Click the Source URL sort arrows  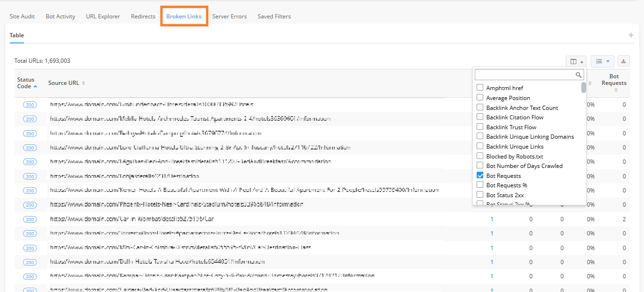click(83, 83)
